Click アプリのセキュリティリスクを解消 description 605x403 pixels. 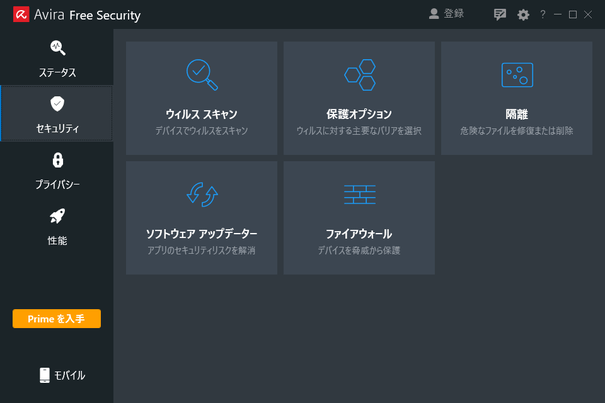[201, 251]
